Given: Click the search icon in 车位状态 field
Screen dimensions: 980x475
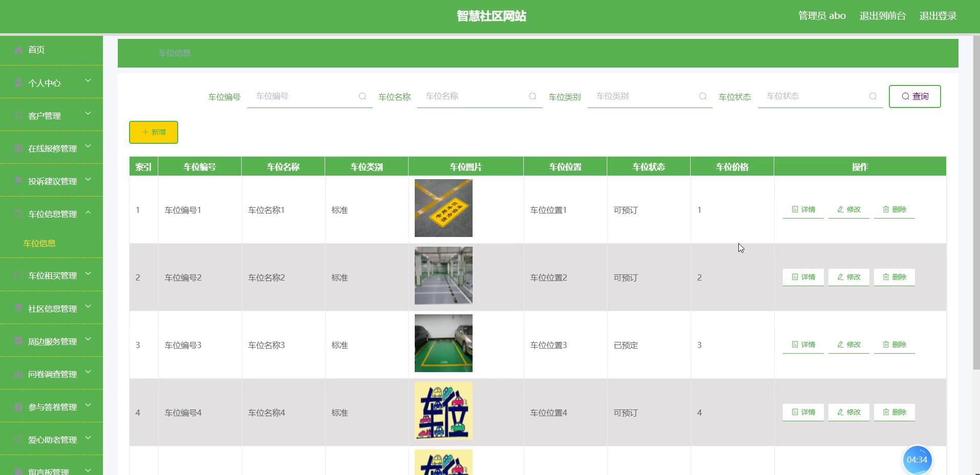Looking at the screenshot, I should pyautogui.click(x=873, y=96).
